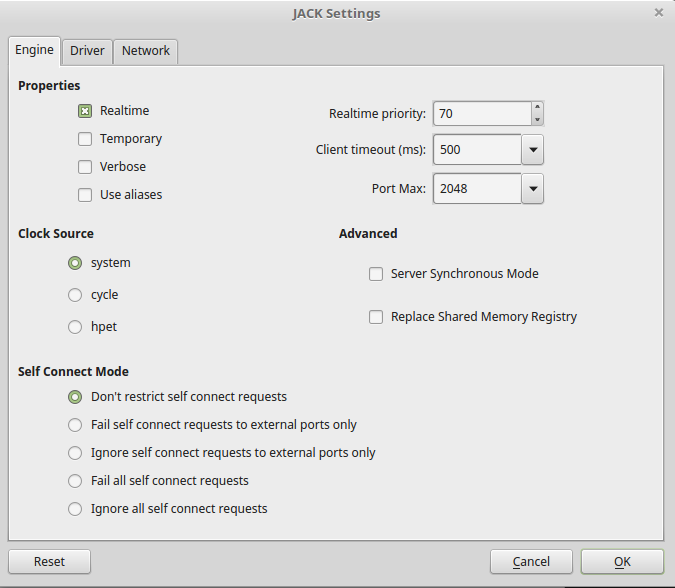Screen dimensions: 675x588
Task: Uncheck the Realtime checkbox
Action: click(x=85, y=111)
